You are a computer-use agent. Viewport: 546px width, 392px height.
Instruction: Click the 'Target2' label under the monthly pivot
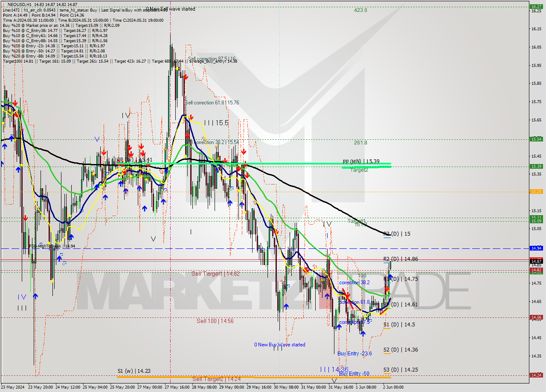[359, 170]
